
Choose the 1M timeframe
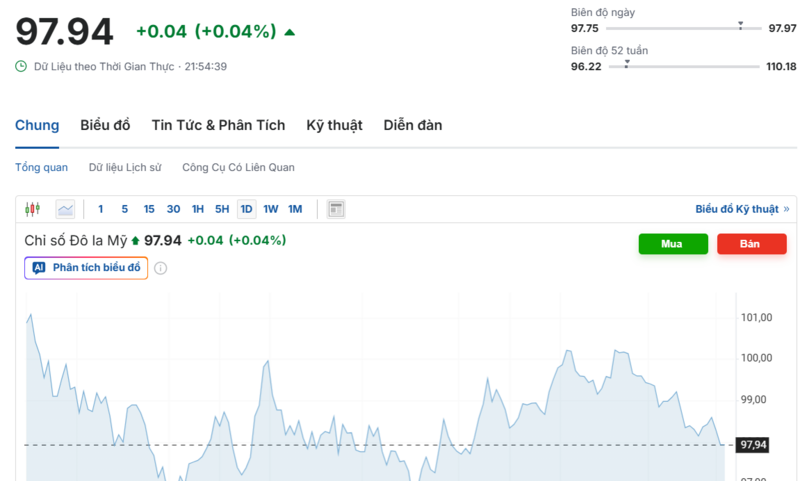[295, 209]
